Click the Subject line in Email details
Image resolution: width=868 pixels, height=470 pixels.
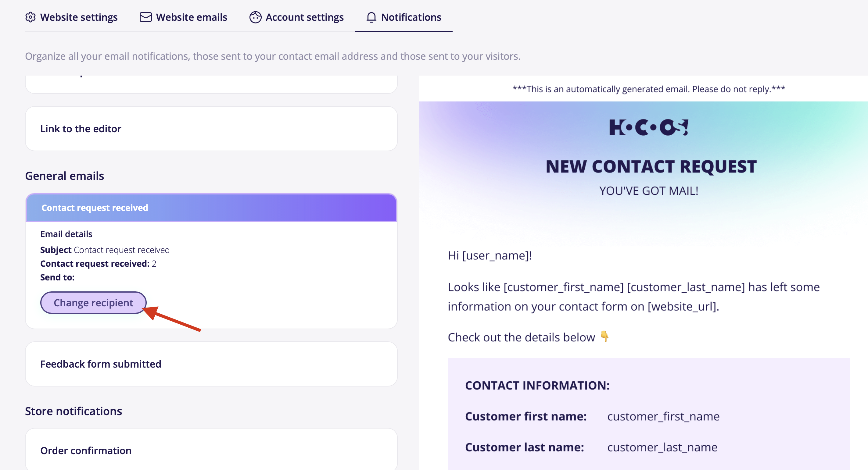coord(105,250)
